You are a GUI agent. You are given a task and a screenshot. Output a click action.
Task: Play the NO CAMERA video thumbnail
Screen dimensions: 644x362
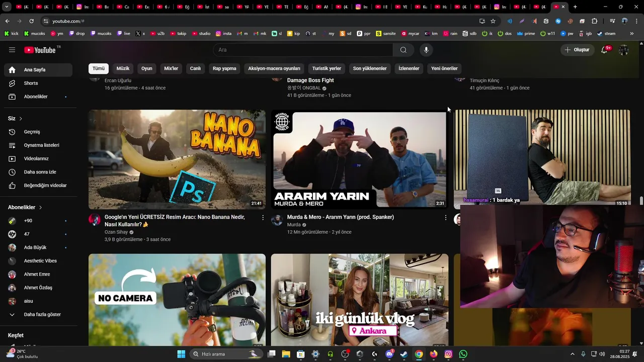pyautogui.click(x=177, y=300)
